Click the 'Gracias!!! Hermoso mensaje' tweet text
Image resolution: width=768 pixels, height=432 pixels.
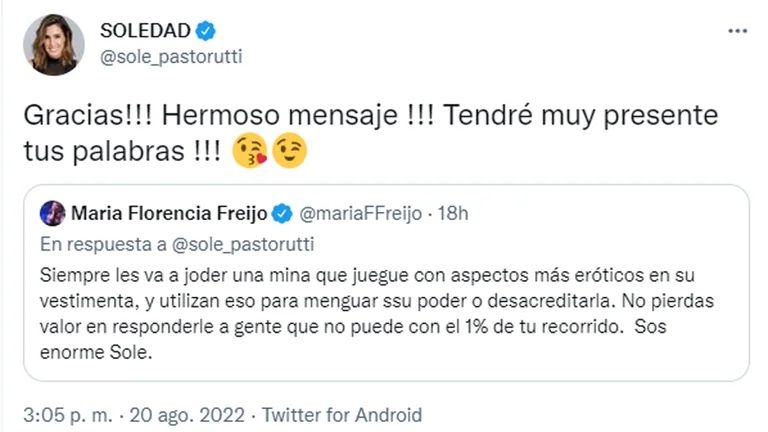coord(370,115)
